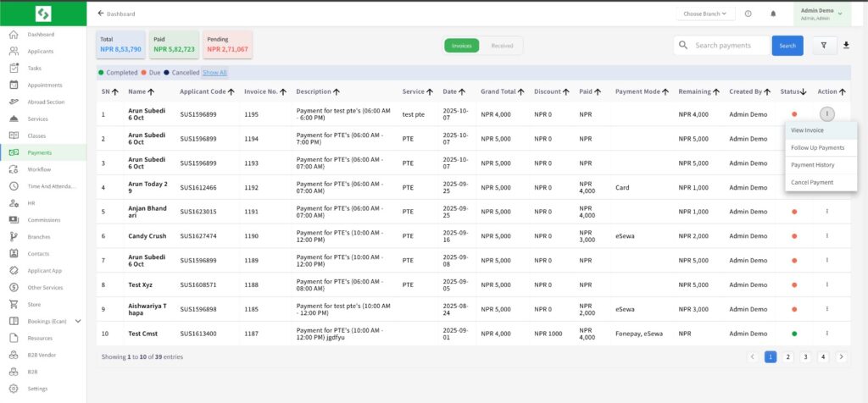Open the filter funnel button
Image resolution: width=868 pixels, height=403 pixels.
[823, 46]
